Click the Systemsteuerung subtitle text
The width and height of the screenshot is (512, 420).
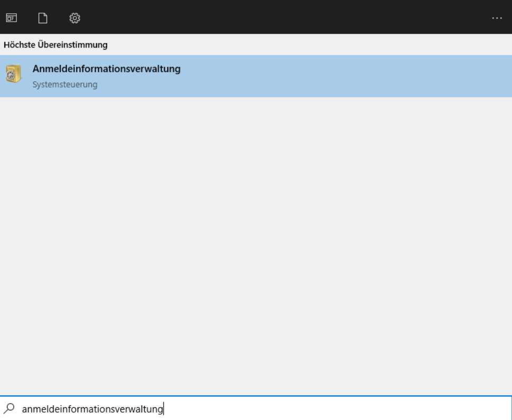point(65,84)
